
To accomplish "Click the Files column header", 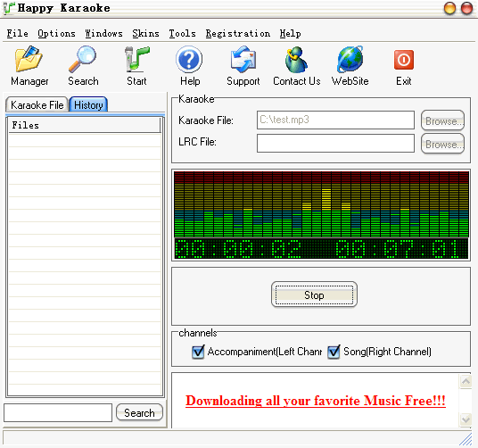I will pos(85,125).
